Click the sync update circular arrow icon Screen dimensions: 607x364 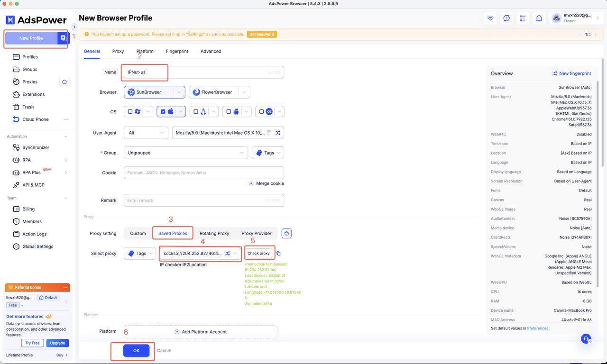click(506, 18)
